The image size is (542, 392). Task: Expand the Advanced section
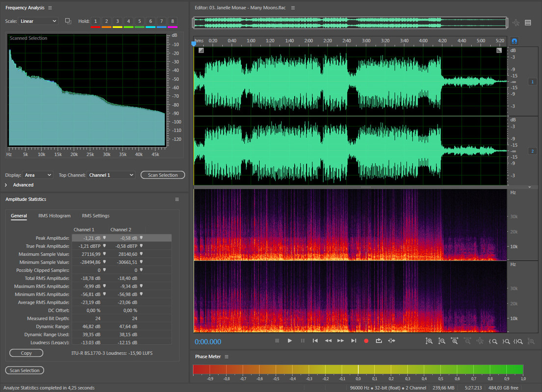pos(6,185)
